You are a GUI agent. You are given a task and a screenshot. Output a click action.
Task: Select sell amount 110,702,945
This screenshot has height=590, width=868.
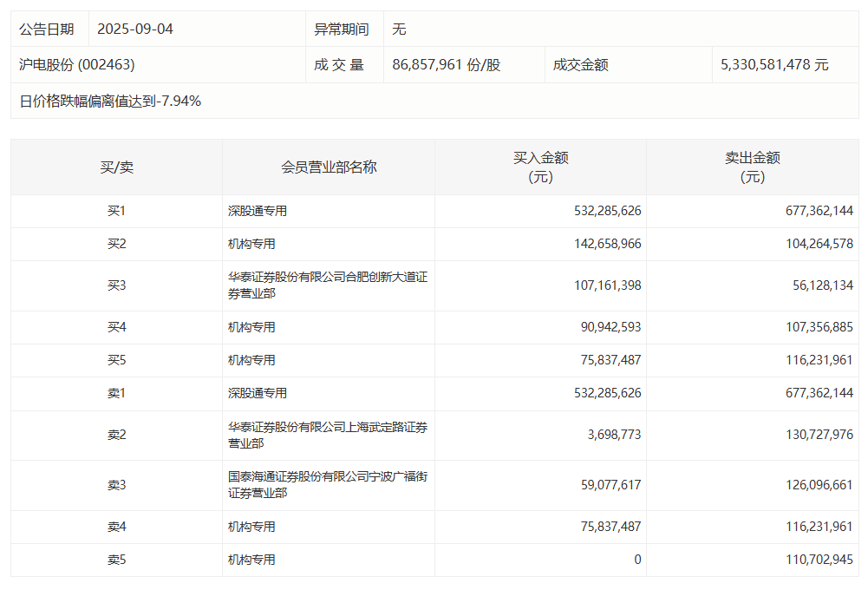tap(819, 560)
